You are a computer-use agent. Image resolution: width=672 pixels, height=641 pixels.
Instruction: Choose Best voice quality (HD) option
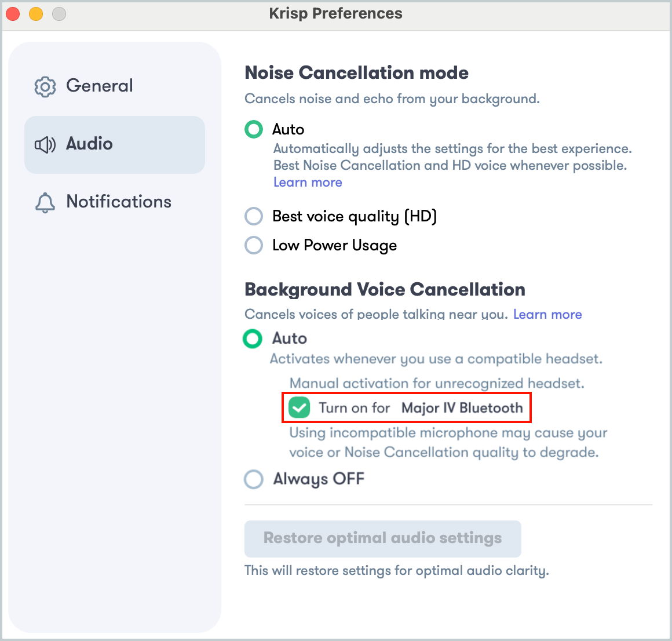[x=254, y=216]
